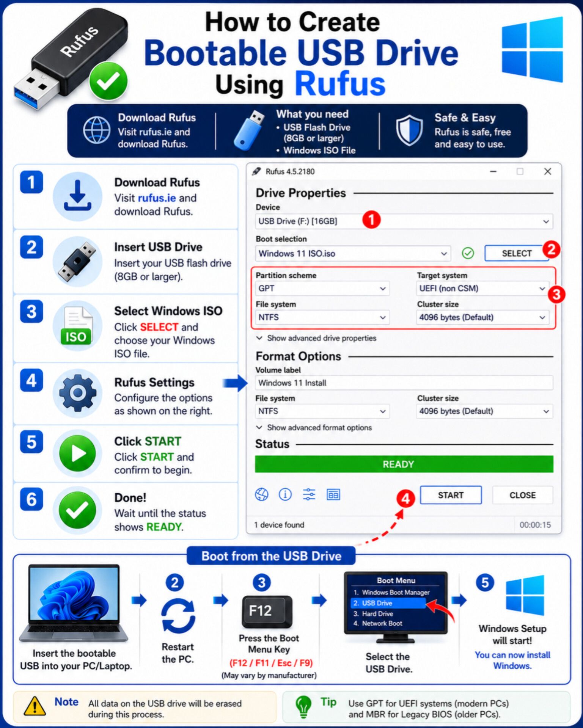
Task: Click the Rufus-labeled USB stick image at top left
Action: pos(71,59)
